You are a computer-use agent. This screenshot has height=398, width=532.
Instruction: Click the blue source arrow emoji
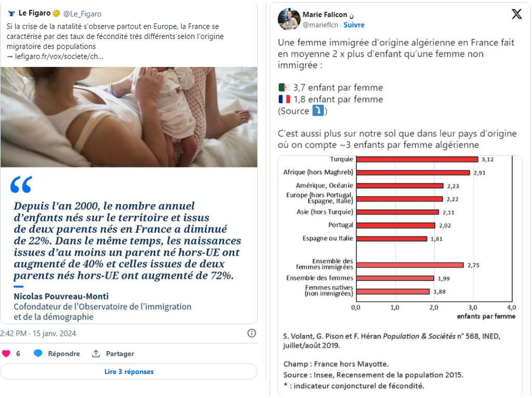click(318, 111)
